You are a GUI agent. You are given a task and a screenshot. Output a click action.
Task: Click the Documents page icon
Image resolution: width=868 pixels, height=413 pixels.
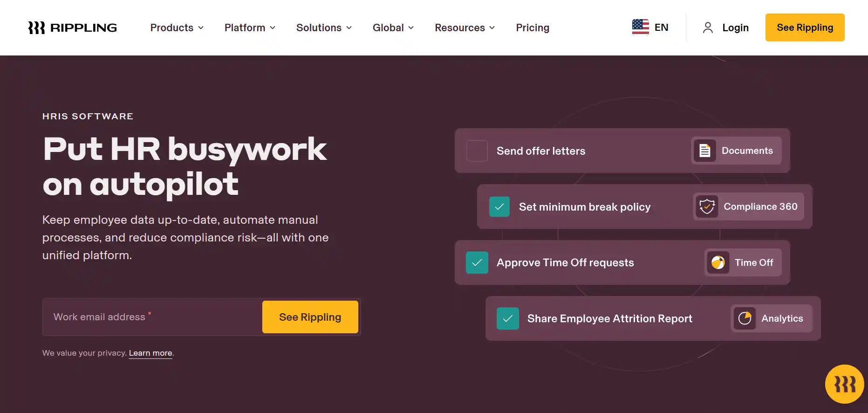704,151
